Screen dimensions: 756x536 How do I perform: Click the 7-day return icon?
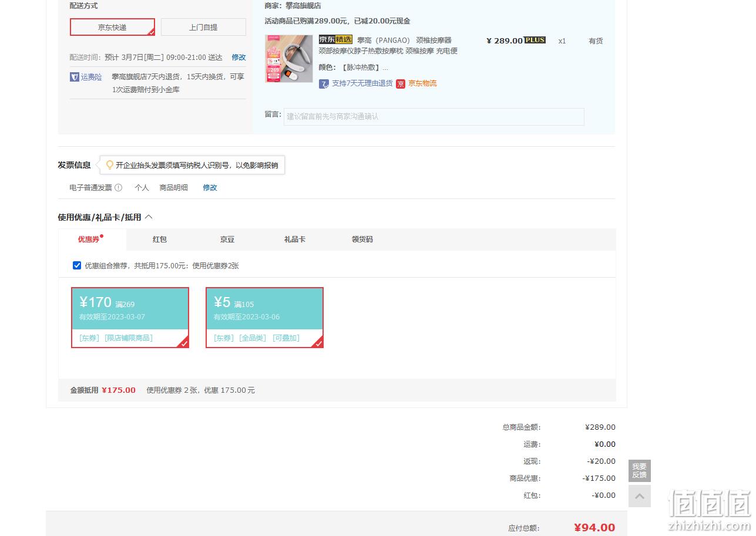point(324,84)
